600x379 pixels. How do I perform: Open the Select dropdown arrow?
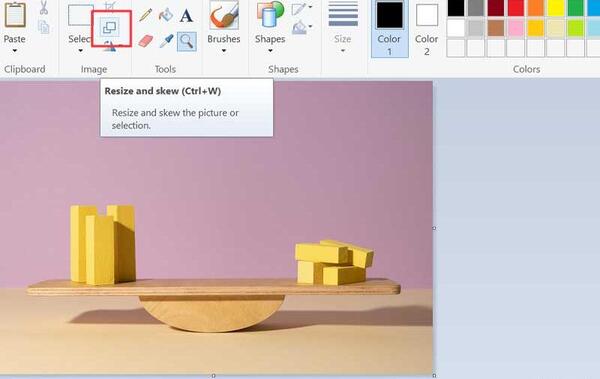click(81, 51)
